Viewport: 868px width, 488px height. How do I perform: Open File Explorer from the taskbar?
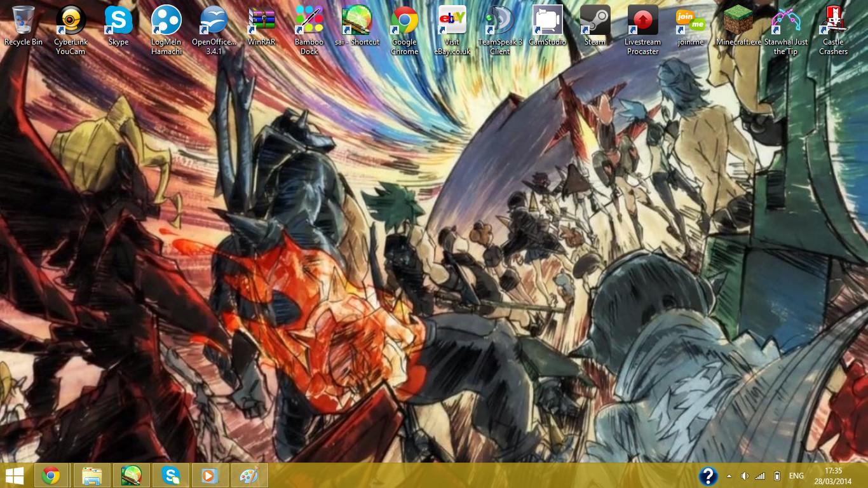click(x=92, y=475)
